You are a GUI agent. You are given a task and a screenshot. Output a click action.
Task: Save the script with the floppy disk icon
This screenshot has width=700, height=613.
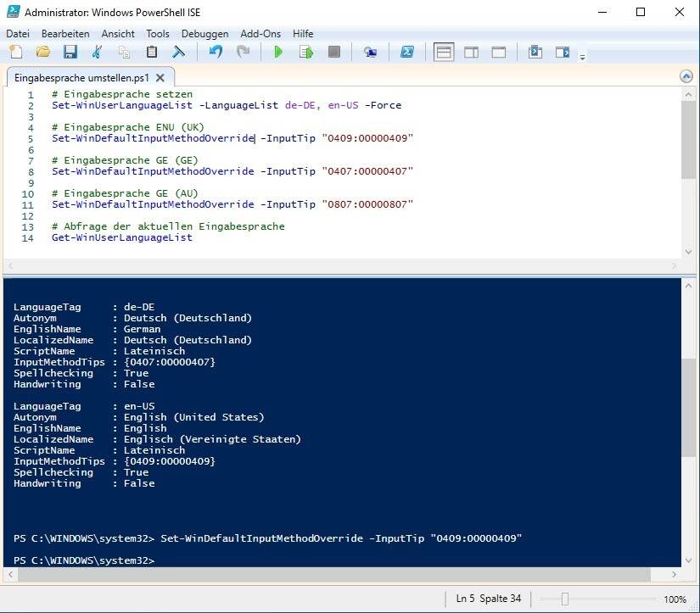(x=70, y=53)
